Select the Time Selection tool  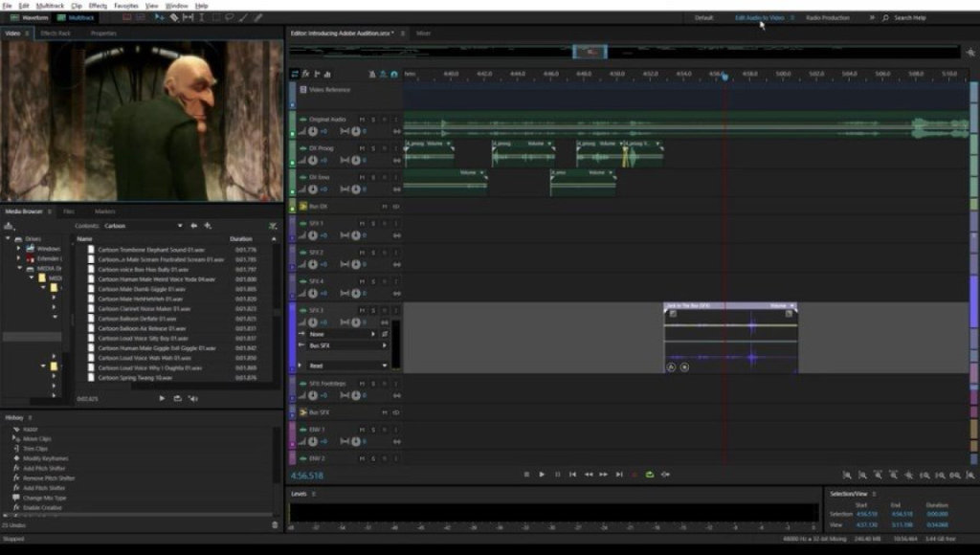(201, 17)
